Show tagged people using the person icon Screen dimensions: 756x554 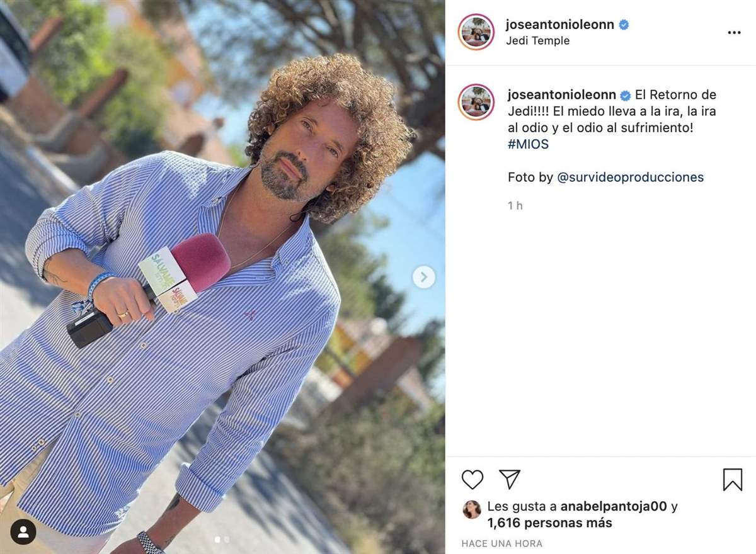23,533
